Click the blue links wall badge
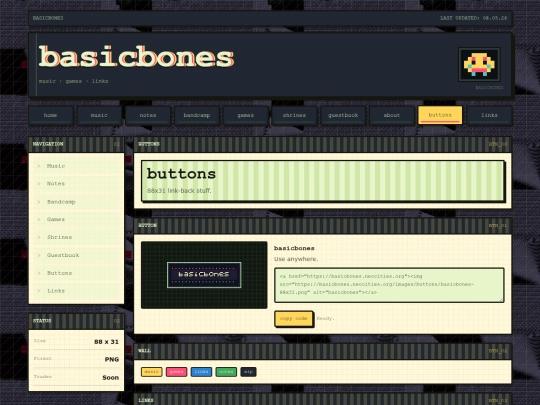 (x=201, y=372)
